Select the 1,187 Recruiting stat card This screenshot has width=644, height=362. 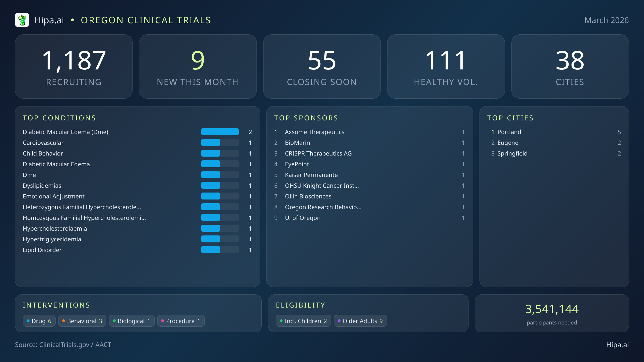pos(74,66)
